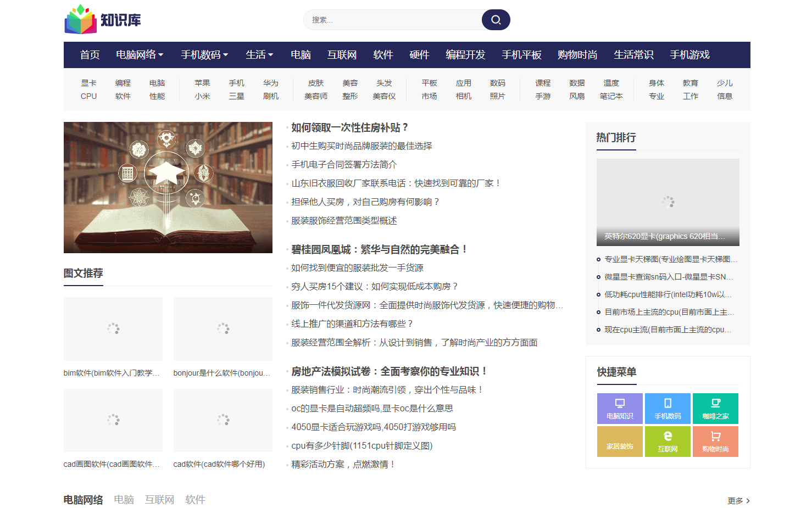Open the 英特尔620显卡 featured thumbnail
Screen dimensions: 812x508
click(x=668, y=202)
